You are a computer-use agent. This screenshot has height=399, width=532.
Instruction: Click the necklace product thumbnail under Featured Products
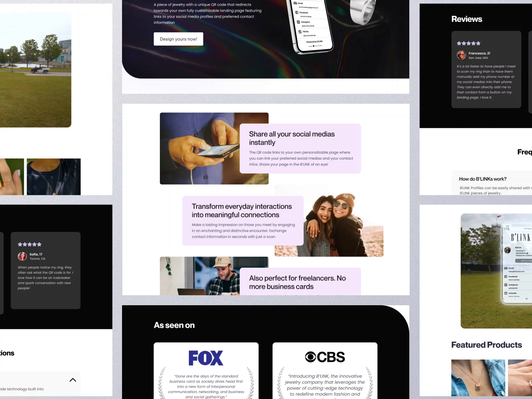click(x=478, y=378)
